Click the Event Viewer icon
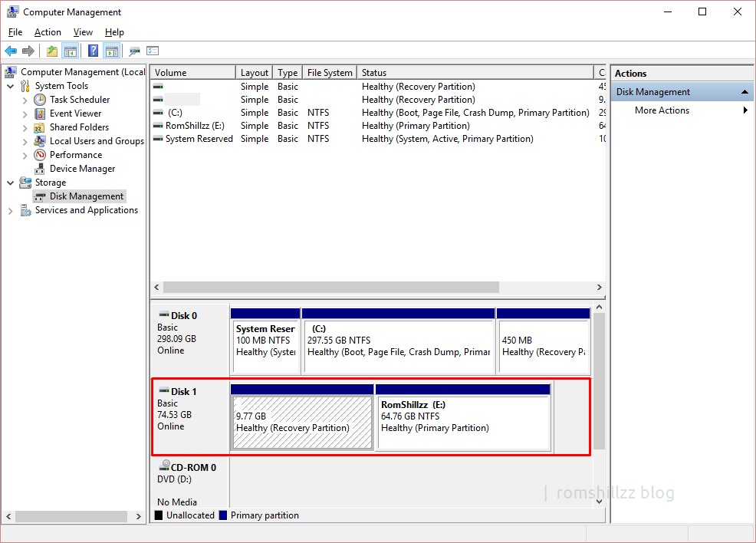Viewport: 756px width, 543px height. coord(40,114)
